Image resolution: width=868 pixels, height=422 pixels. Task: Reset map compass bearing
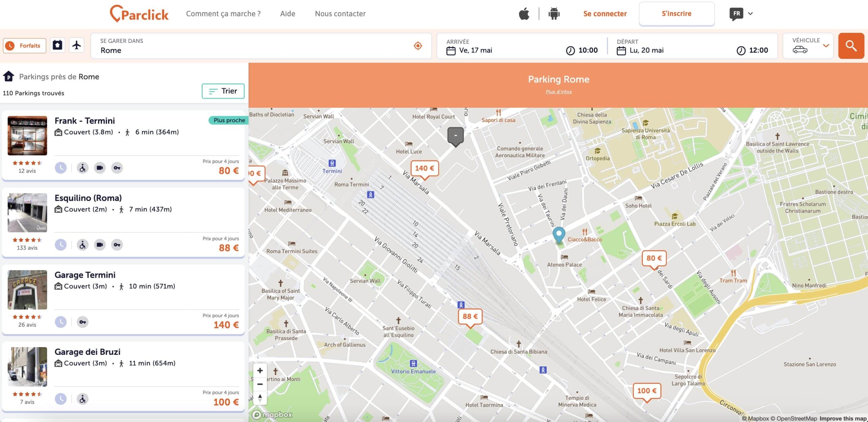[x=260, y=398]
